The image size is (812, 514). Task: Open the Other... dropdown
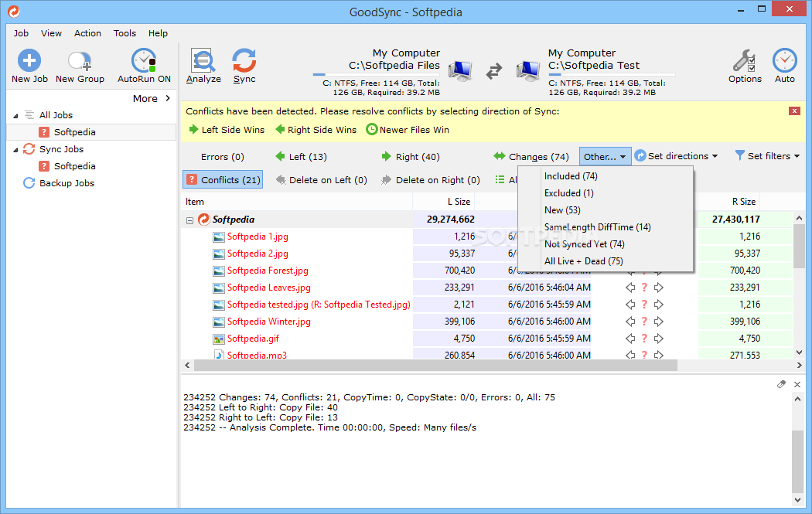(x=605, y=156)
